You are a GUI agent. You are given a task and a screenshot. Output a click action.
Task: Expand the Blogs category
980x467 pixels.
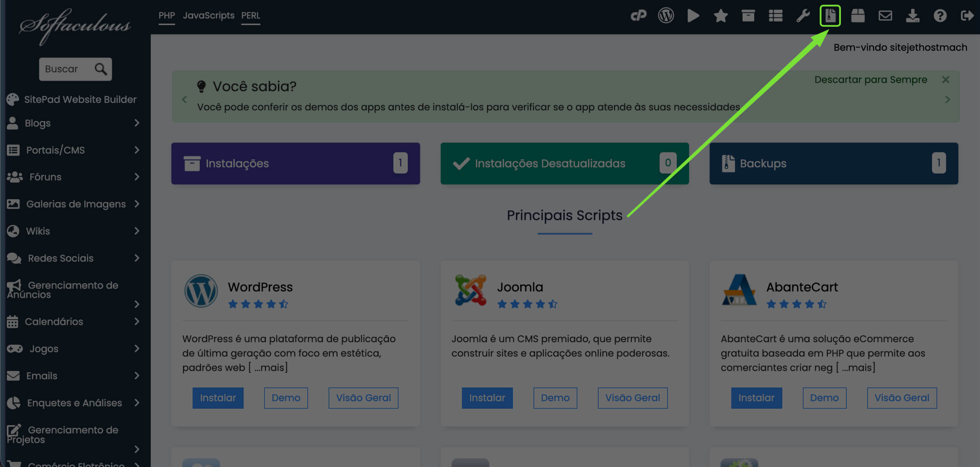pyautogui.click(x=73, y=123)
